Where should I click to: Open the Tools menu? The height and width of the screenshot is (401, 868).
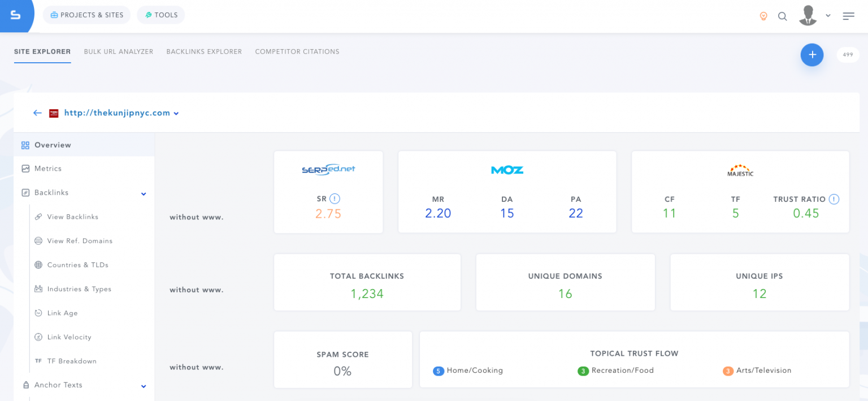click(x=161, y=15)
